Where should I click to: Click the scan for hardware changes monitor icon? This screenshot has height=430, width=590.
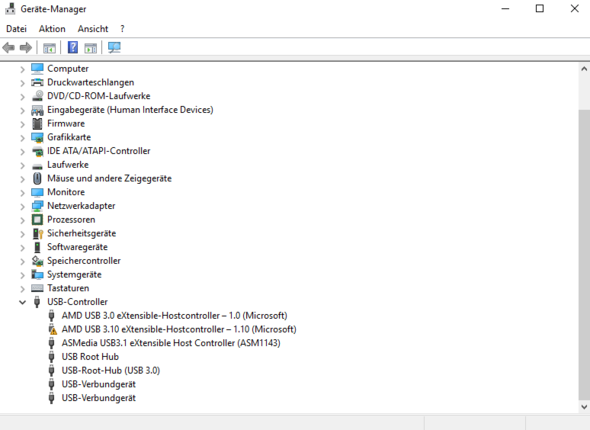pyautogui.click(x=114, y=48)
